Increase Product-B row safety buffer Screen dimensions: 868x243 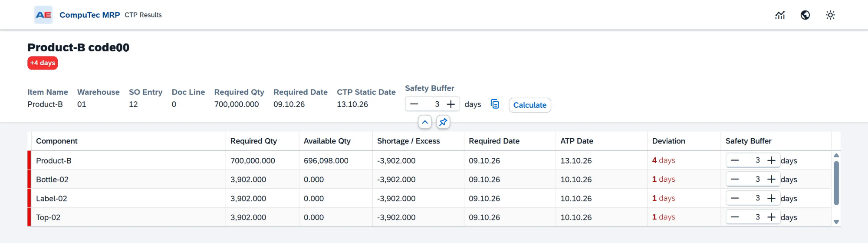771,160
